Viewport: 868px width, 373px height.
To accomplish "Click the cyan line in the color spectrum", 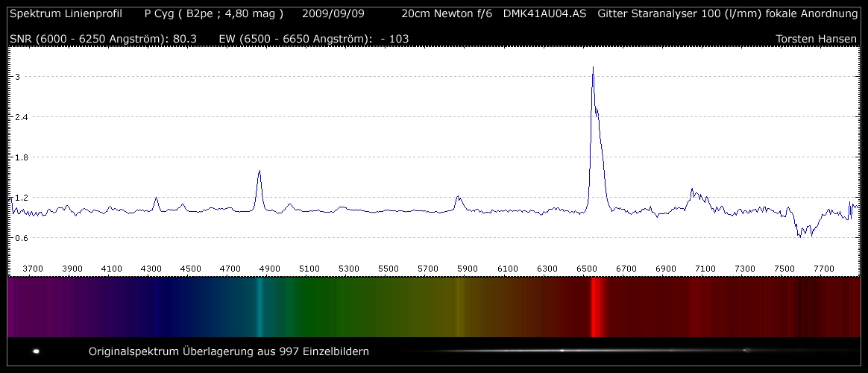I will (x=260, y=307).
